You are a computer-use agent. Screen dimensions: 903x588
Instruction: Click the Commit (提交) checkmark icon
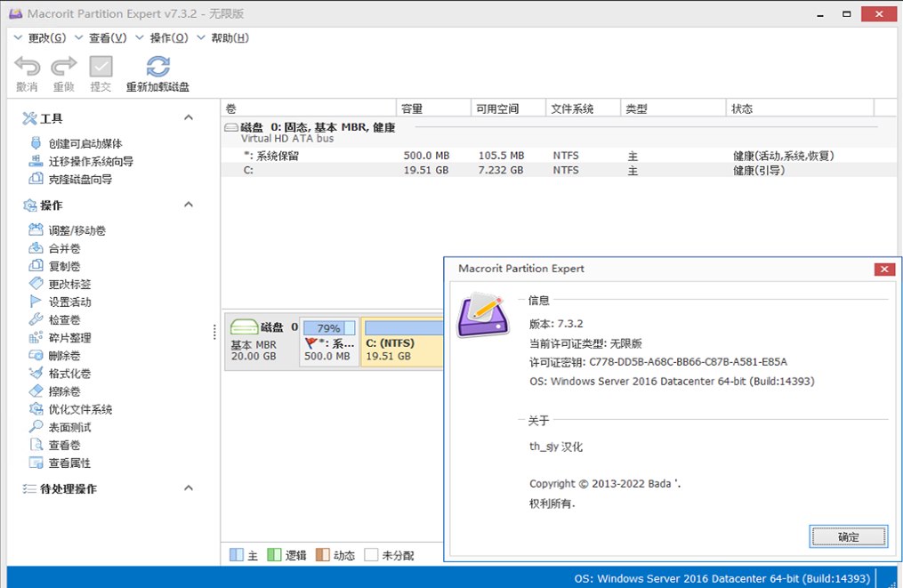coord(101,67)
